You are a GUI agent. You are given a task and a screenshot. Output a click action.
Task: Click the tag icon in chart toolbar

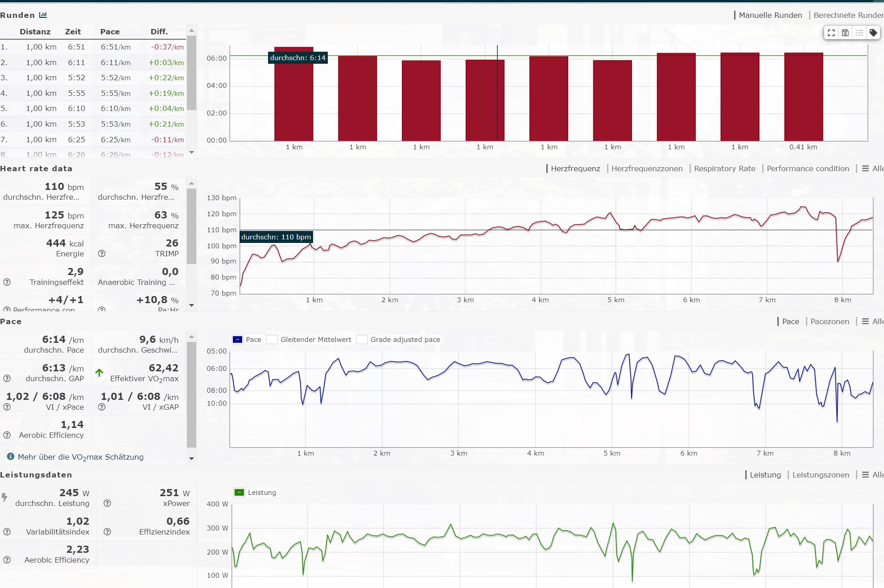click(873, 33)
